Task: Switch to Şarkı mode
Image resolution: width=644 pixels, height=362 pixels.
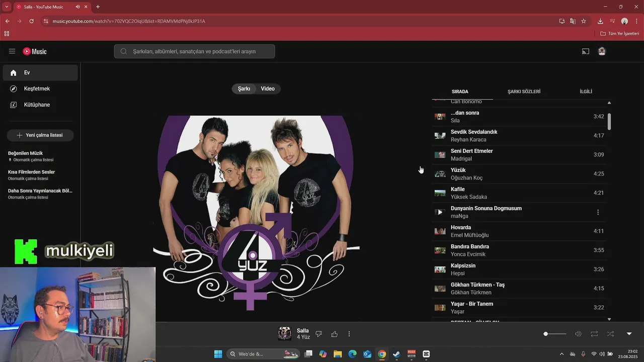Action: pyautogui.click(x=244, y=88)
